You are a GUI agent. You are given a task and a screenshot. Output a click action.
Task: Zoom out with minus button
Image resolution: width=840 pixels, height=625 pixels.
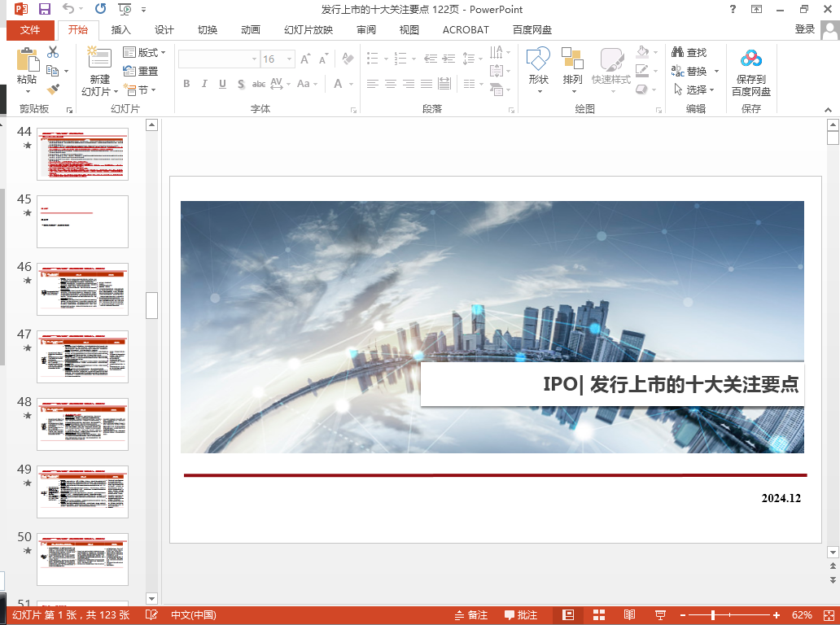point(682,614)
